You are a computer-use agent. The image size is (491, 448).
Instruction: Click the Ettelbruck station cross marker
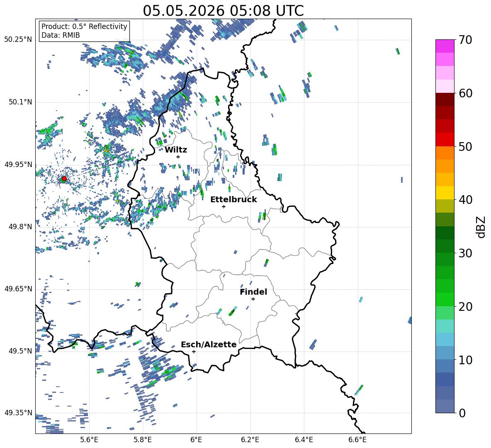coord(224,206)
